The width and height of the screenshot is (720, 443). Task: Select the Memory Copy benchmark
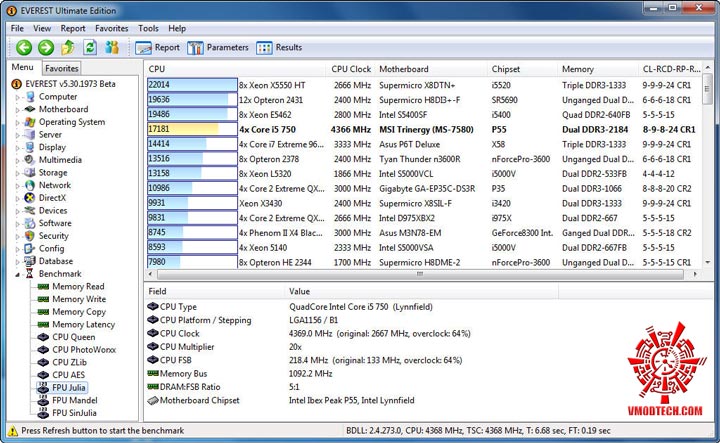72,312
